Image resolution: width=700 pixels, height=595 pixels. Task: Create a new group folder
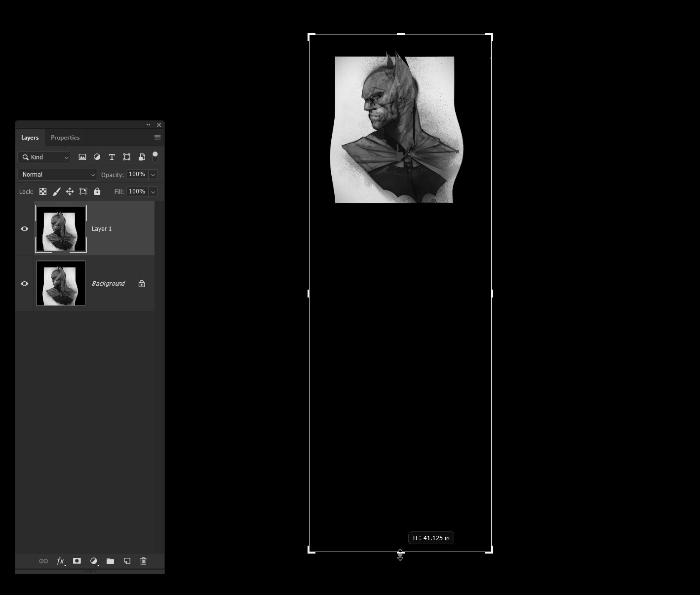110,561
